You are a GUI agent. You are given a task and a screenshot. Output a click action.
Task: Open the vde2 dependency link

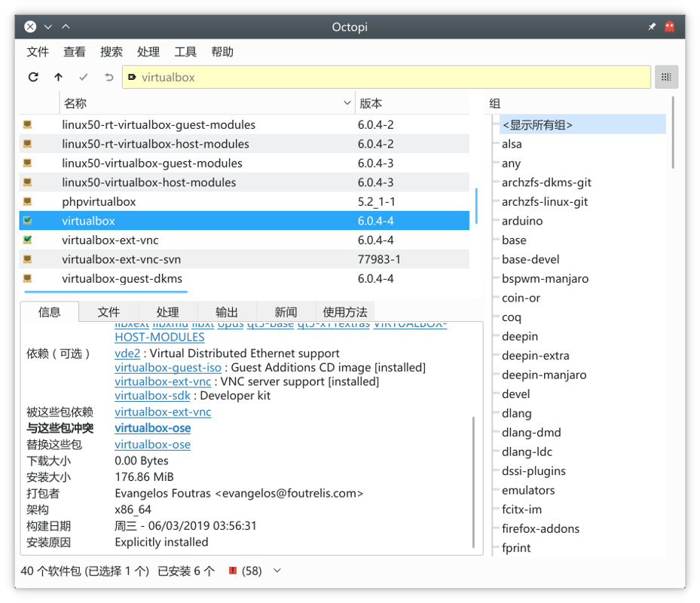click(127, 354)
